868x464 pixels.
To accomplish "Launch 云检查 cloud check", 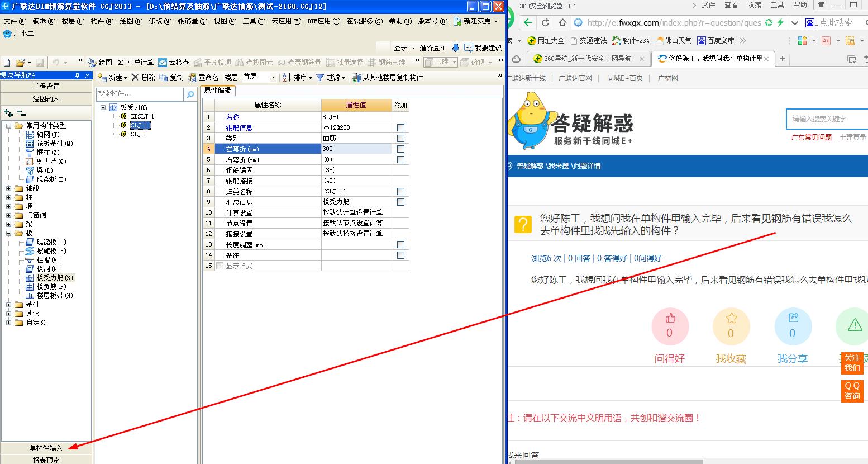I will (x=174, y=63).
